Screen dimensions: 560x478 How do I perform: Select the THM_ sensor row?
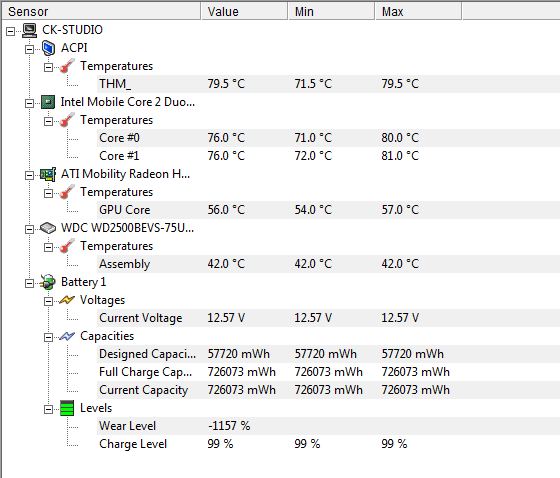click(x=328, y=84)
